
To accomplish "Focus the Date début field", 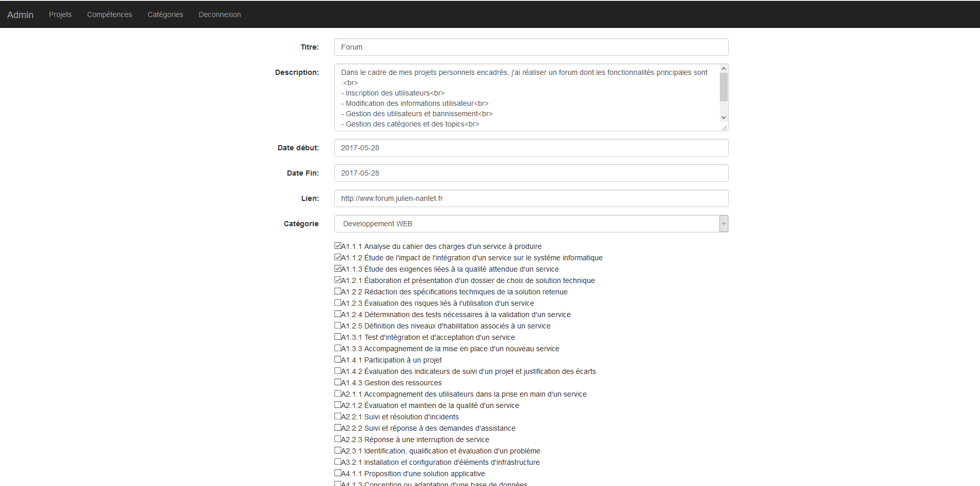I will point(531,148).
